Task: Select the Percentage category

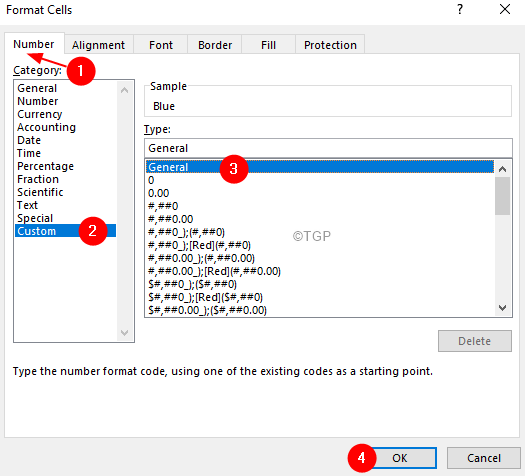Action: click(45, 166)
